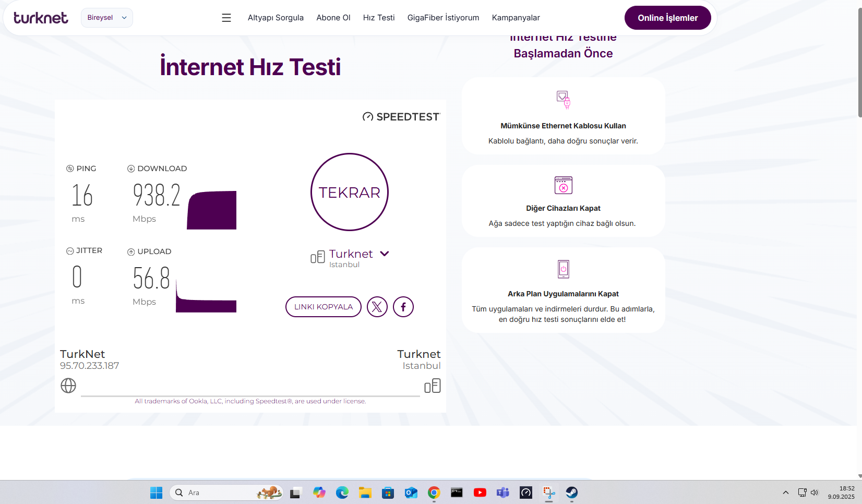Open Kampanyalar menu item
Viewport: 862px width, 504px height.
(516, 18)
